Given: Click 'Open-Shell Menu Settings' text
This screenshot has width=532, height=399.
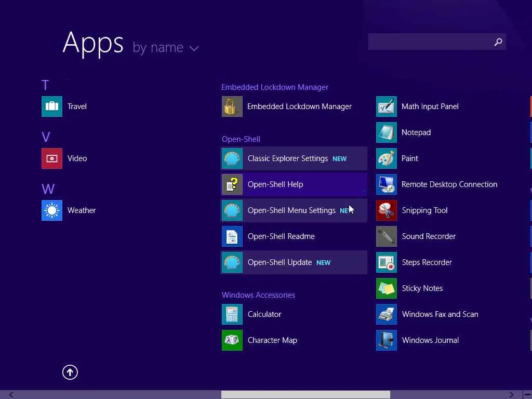Looking at the screenshot, I should [x=291, y=210].
